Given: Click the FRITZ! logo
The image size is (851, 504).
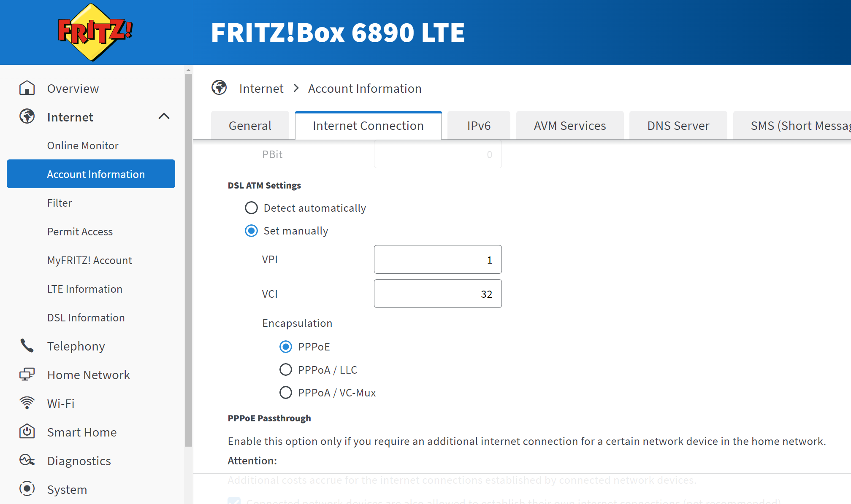Looking at the screenshot, I should coord(95,32).
